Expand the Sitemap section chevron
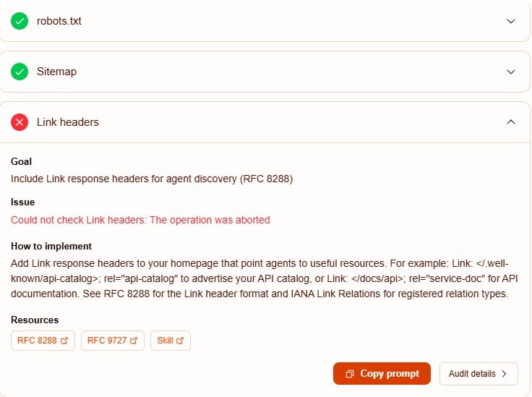 pyautogui.click(x=510, y=72)
